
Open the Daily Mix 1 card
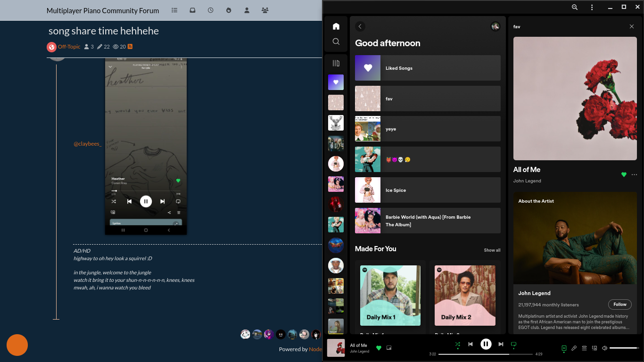(x=390, y=297)
